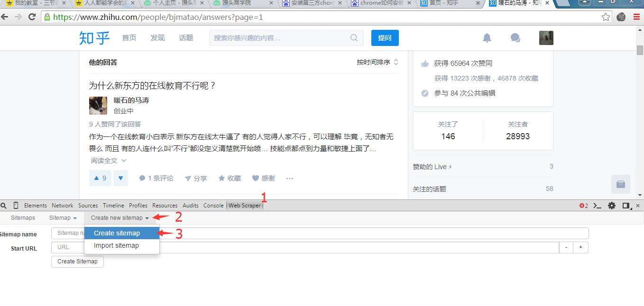Click the Zhihu 知乎 logo

click(x=94, y=38)
